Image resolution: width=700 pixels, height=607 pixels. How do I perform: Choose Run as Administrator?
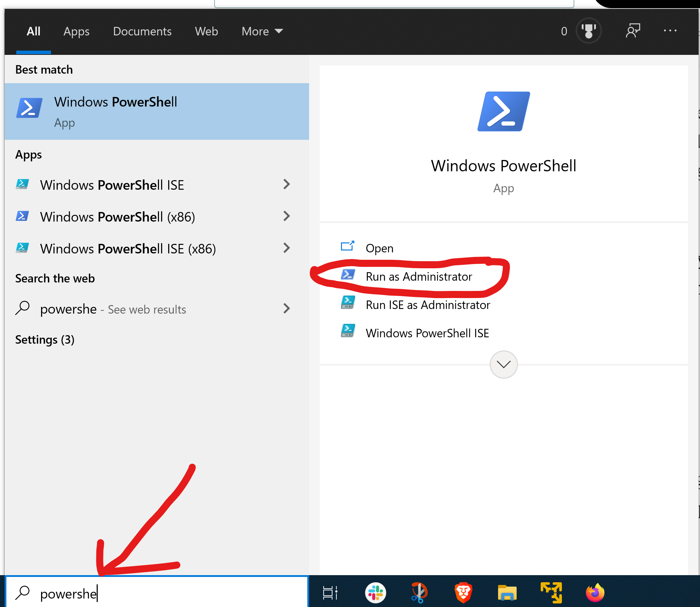coord(419,276)
